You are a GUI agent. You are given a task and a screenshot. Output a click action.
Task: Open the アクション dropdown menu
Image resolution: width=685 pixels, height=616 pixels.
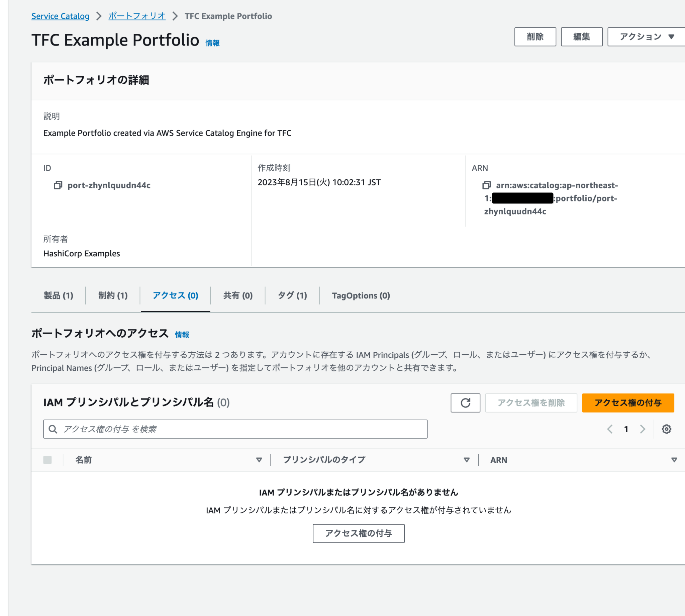tap(647, 36)
